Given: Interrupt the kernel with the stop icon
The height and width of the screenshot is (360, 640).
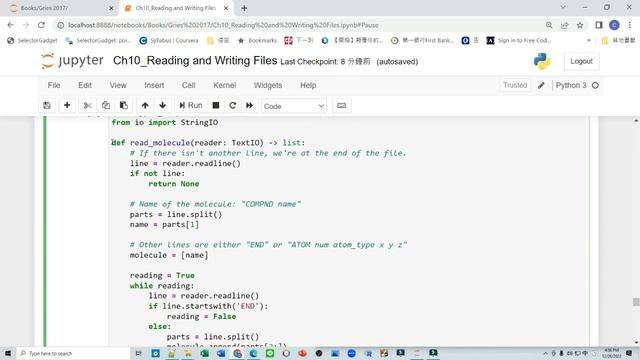Looking at the screenshot, I should coord(216,106).
